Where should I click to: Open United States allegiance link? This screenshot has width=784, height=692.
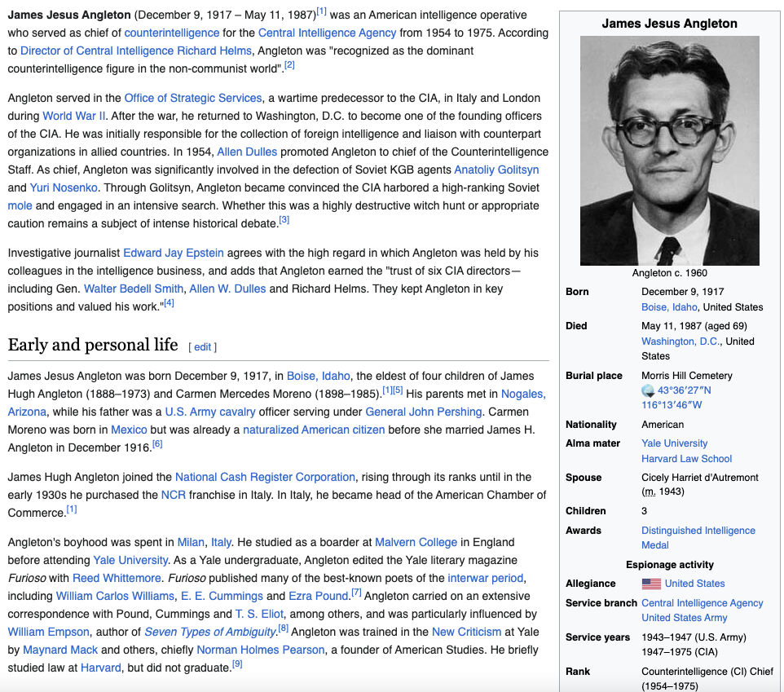point(694,584)
